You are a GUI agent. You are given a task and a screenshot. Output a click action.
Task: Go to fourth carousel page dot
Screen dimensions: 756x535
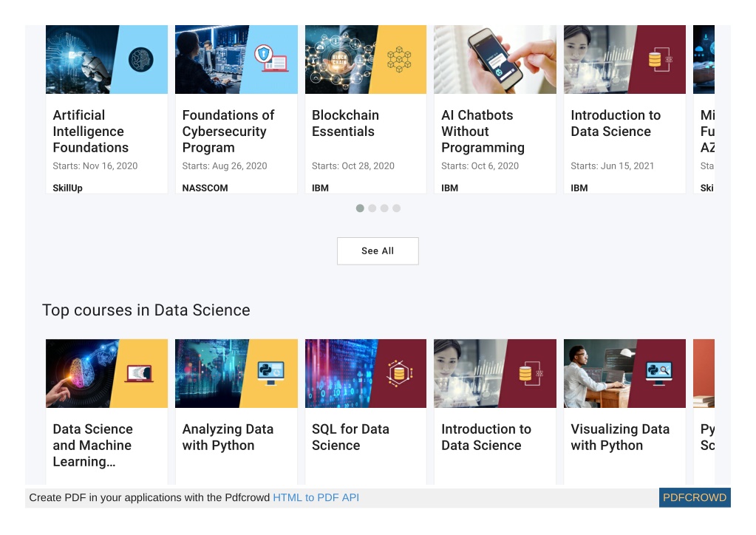396,208
